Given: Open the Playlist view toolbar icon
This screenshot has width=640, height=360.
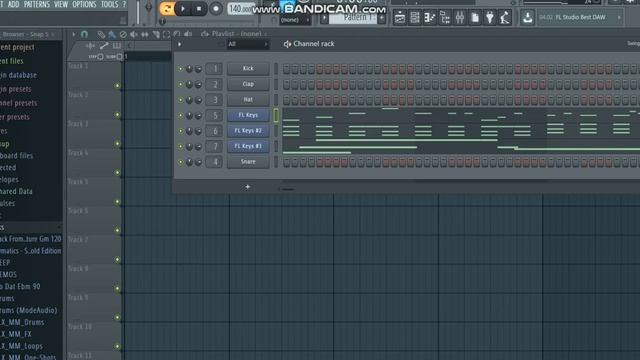Looking at the screenshot, I should (400, 18).
